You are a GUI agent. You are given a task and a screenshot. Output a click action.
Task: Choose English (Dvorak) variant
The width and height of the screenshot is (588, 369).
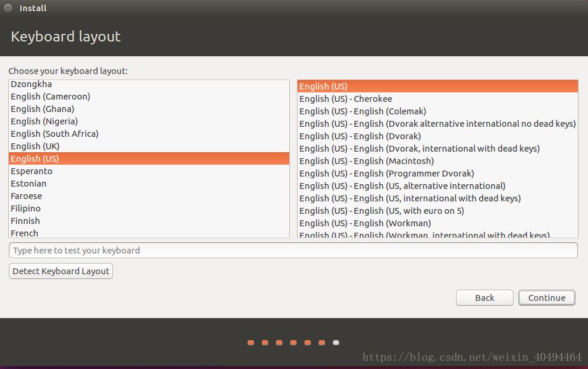[x=438, y=136]
